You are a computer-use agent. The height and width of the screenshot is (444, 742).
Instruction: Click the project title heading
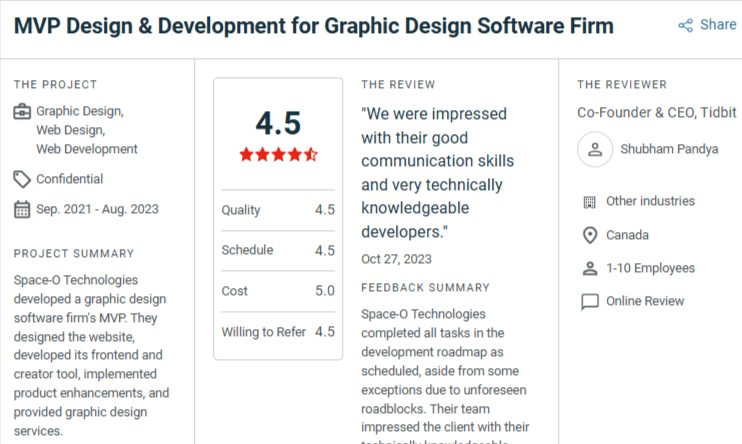point(314,25)
